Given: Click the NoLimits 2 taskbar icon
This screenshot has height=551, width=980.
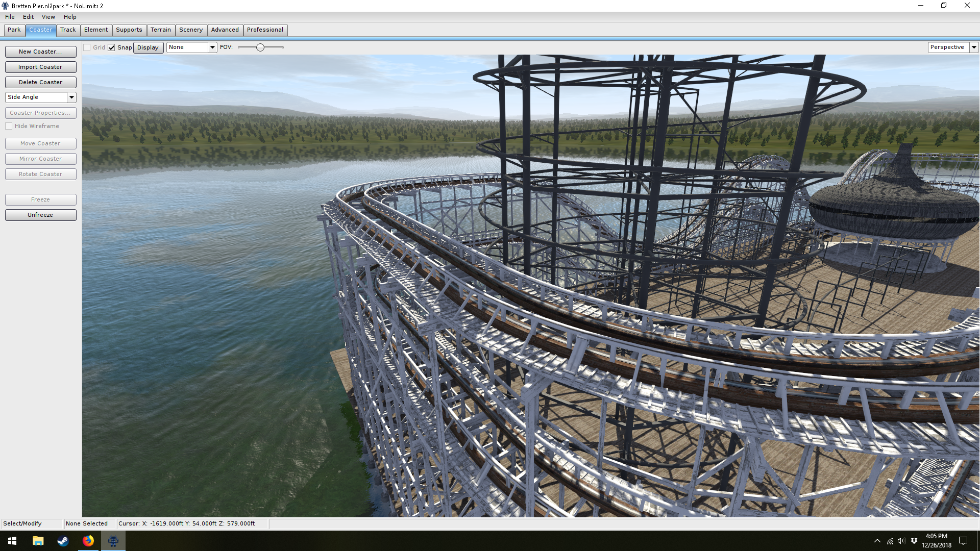Looking at the screenshot, I should [113, 541].
